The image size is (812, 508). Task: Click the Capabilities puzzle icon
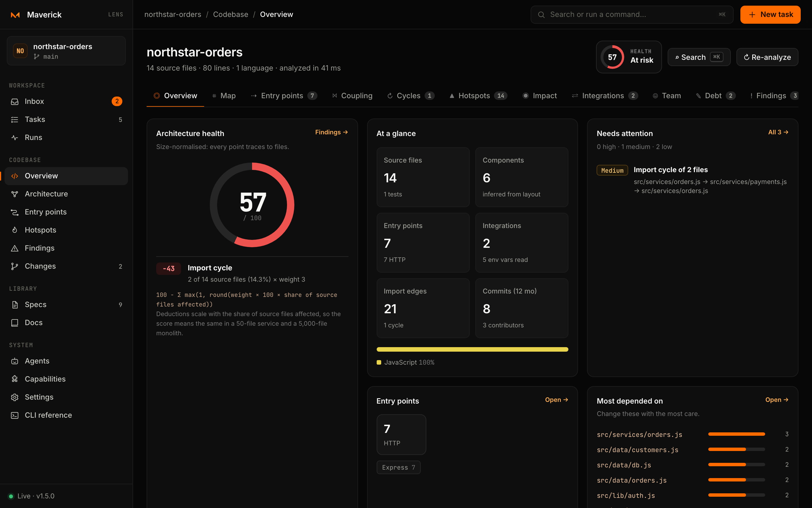[15, 379]
